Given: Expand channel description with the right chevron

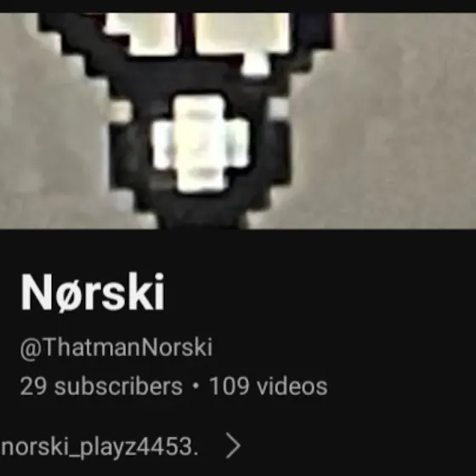Looking at the screenshot, I should tap(234, 445).
